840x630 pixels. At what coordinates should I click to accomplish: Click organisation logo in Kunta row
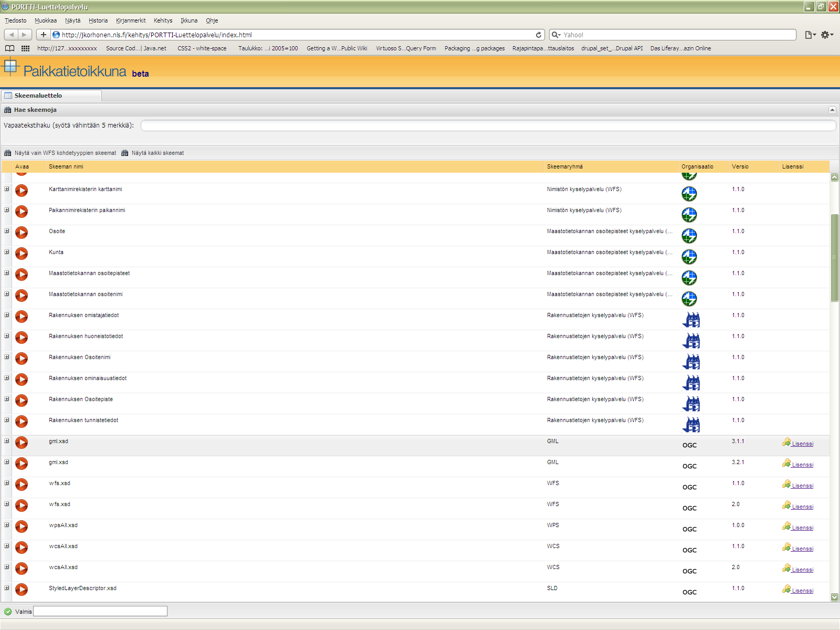point(689,257)
